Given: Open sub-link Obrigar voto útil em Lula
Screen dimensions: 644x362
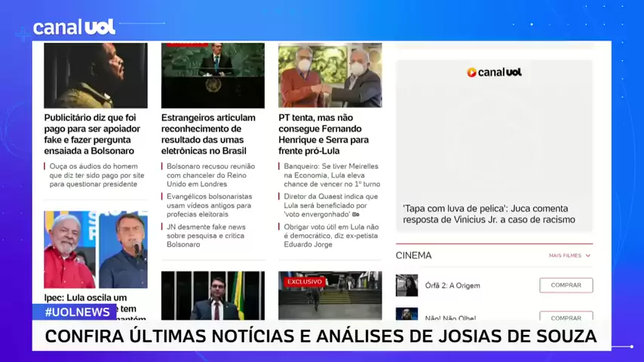Looking at the screenshot, I should click(331, 235).
